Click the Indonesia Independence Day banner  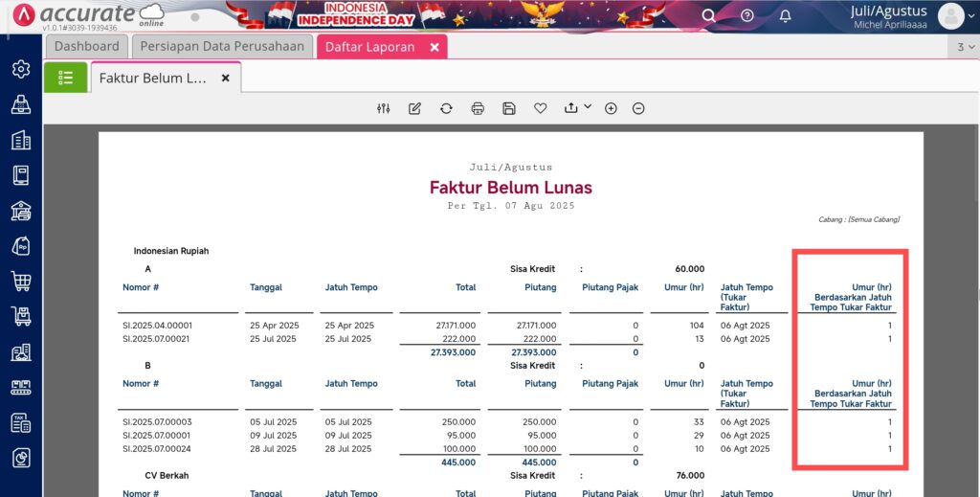[x=446, y=16]
